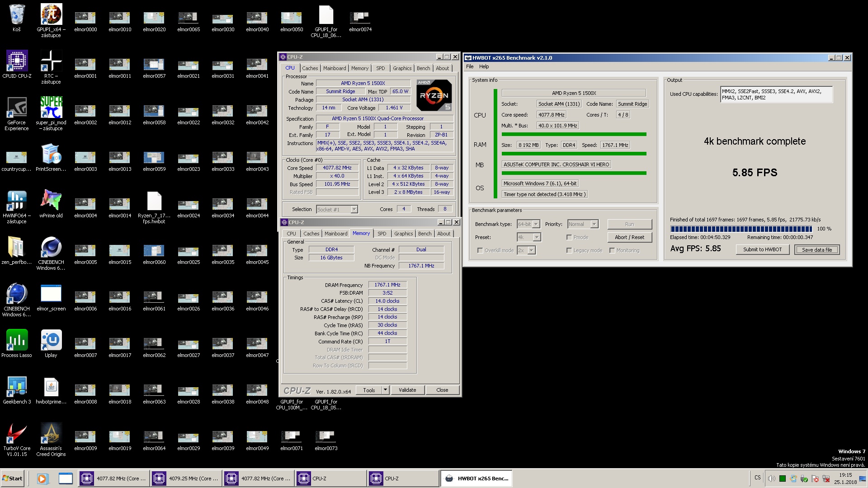Open the super_pi_mod shortcut icon
The image size is (868, 488).
point(51,113)
